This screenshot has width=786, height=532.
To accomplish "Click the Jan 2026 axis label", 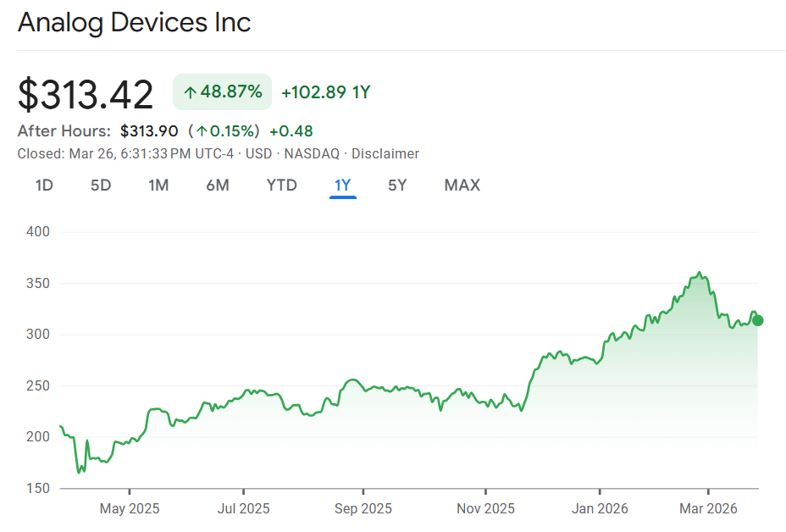I will (x=600, y=508).
